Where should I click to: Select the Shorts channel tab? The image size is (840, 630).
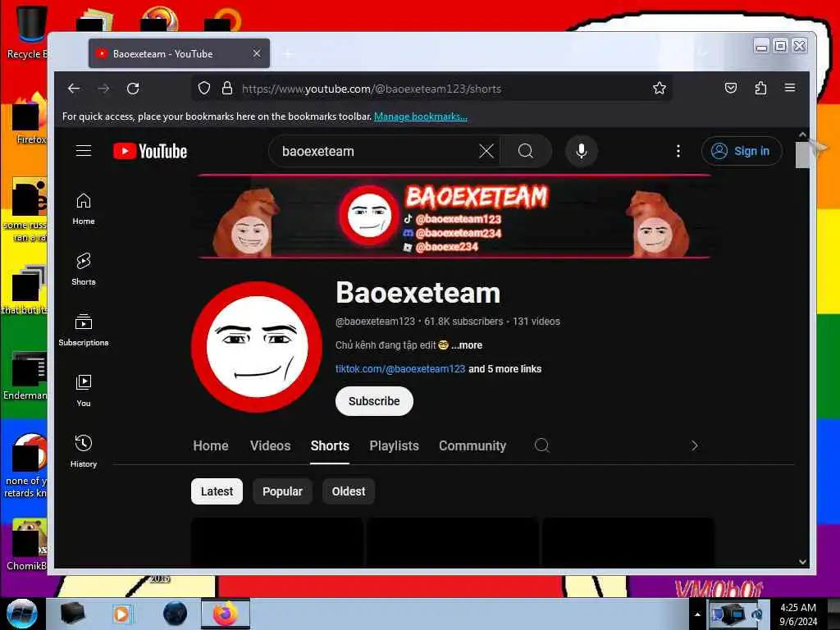click(330, 445)
